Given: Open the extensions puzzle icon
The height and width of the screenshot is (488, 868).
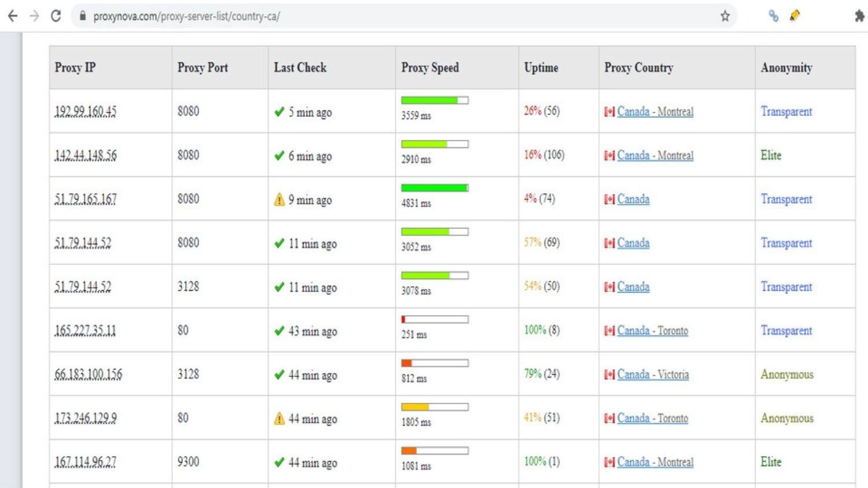Looking at the screenshot, I should coord(860,16).
